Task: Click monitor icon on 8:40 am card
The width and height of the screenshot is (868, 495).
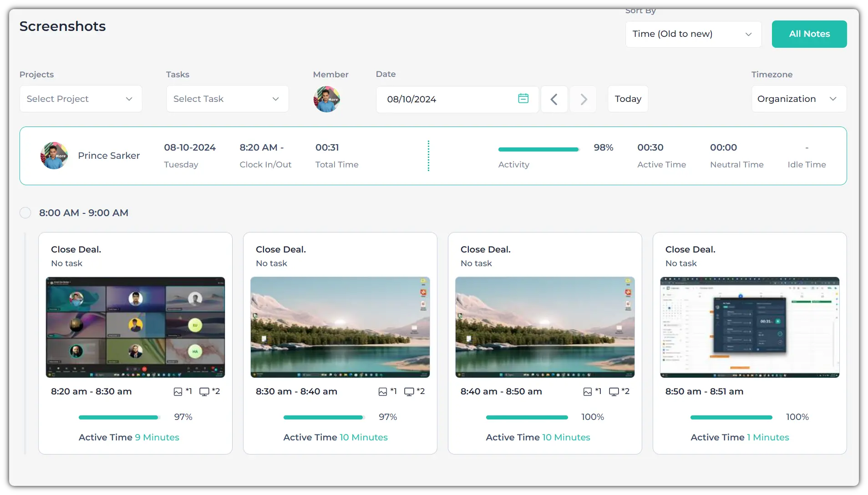Action: (614, 392)
